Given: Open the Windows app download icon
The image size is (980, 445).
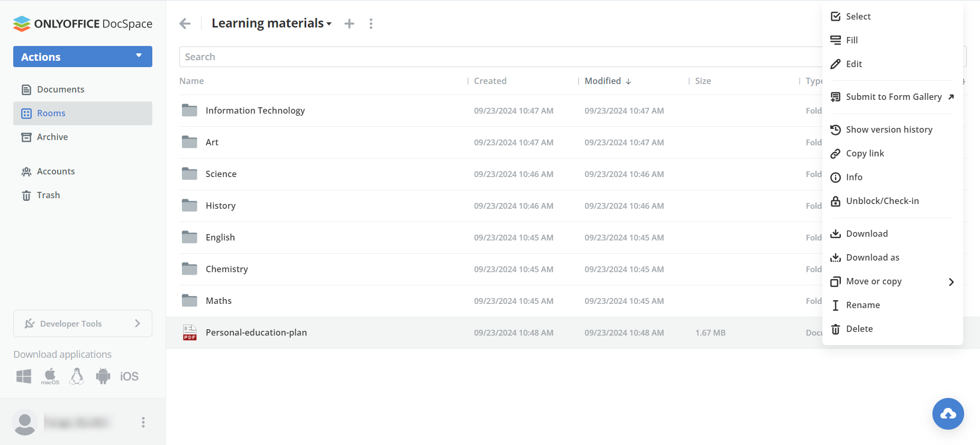Looking at the screenshot, I should [24, 376].
